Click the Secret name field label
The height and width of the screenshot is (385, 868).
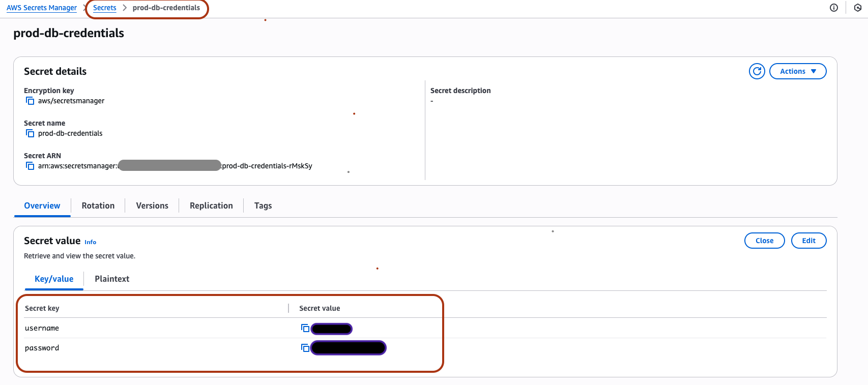(45, 123)
